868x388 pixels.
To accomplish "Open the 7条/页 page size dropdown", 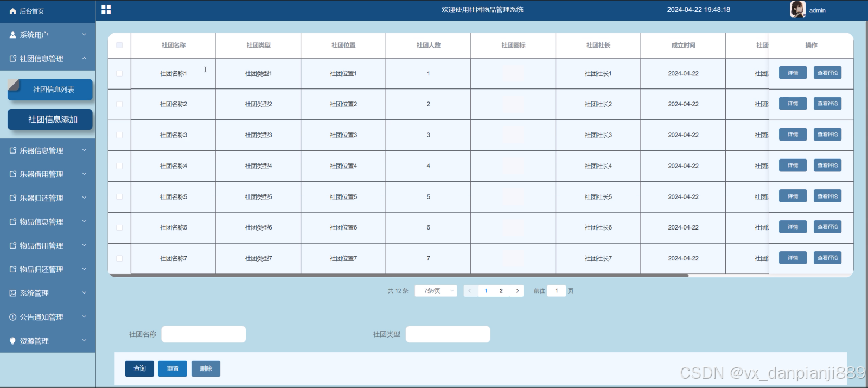I will pos(436,291).
